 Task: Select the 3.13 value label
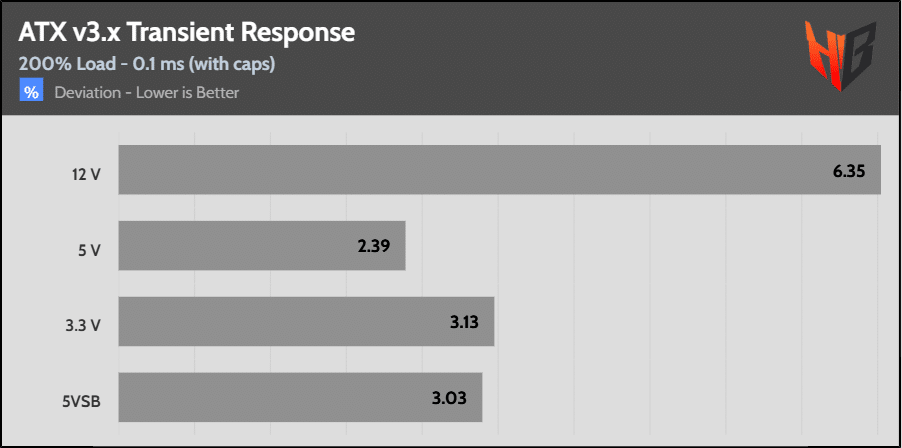tap(464, 322)
